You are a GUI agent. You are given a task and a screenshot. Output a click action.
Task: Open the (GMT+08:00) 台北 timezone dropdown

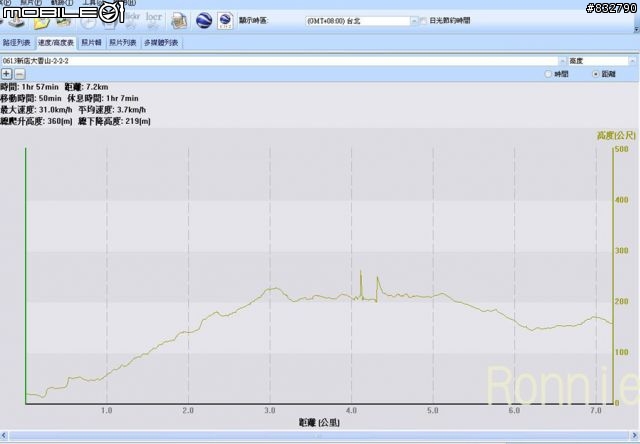(414, 21)
